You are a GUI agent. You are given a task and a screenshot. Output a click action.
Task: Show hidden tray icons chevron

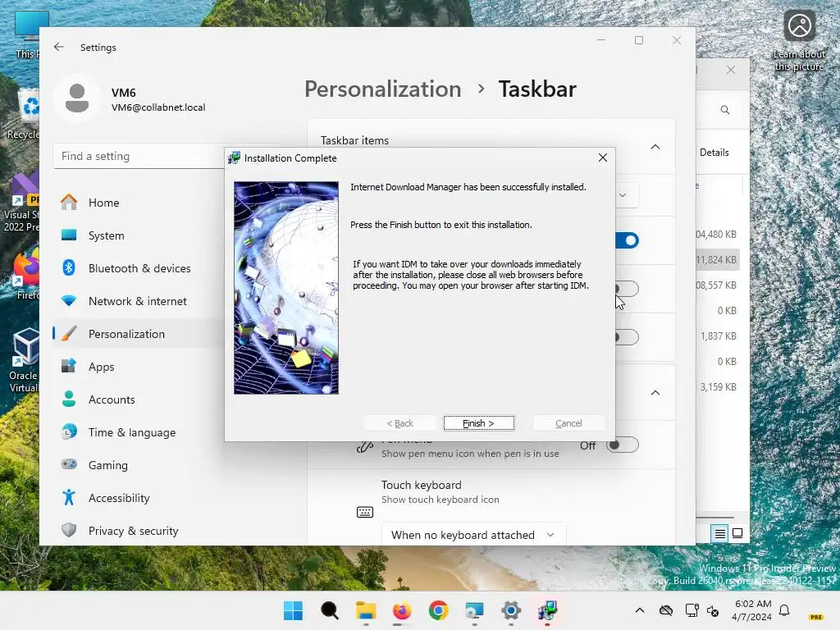[x=640, y=610]
